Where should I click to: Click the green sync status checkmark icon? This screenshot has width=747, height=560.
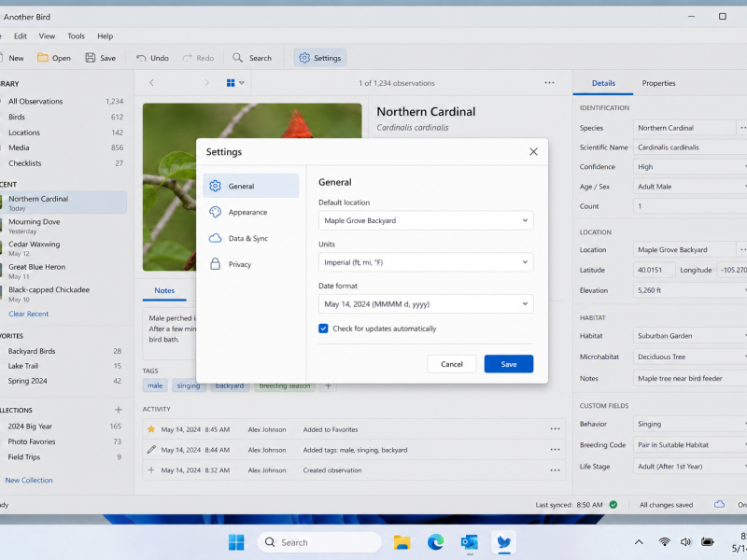613,505
